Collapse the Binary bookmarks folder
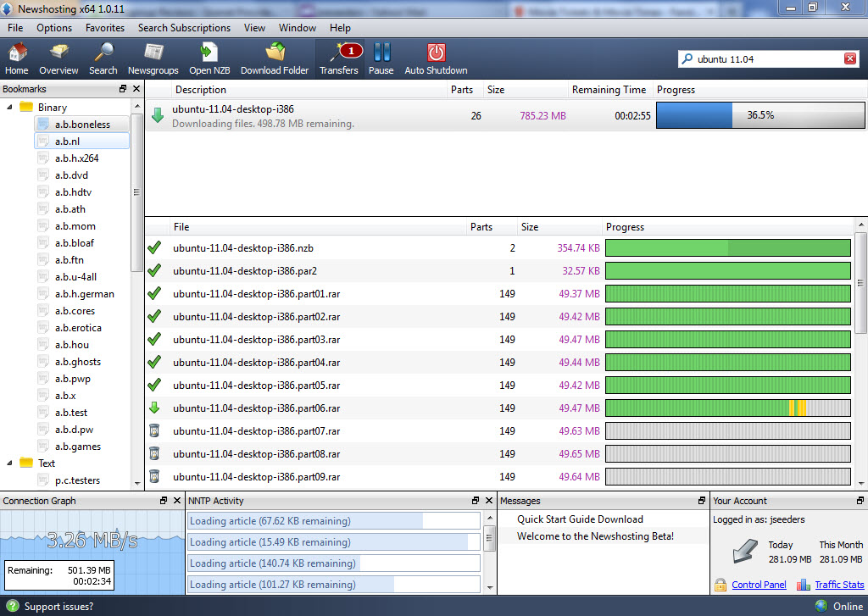The height and width of the screenshot is (616, 868). point(10,108)
